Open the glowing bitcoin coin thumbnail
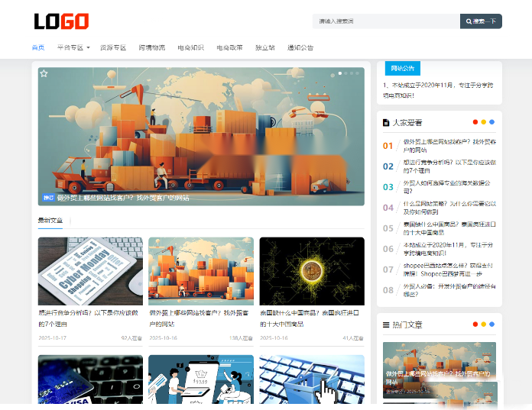Screen dimensions: 532x410 (312, 271)
